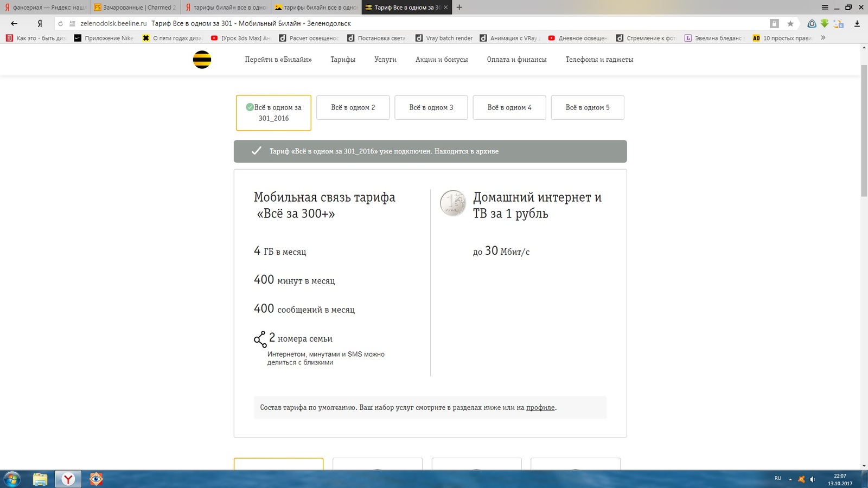Viewport: 868px width, 488px height.
Task: Open the moon extension with badge 6
Action: (839, 23)
